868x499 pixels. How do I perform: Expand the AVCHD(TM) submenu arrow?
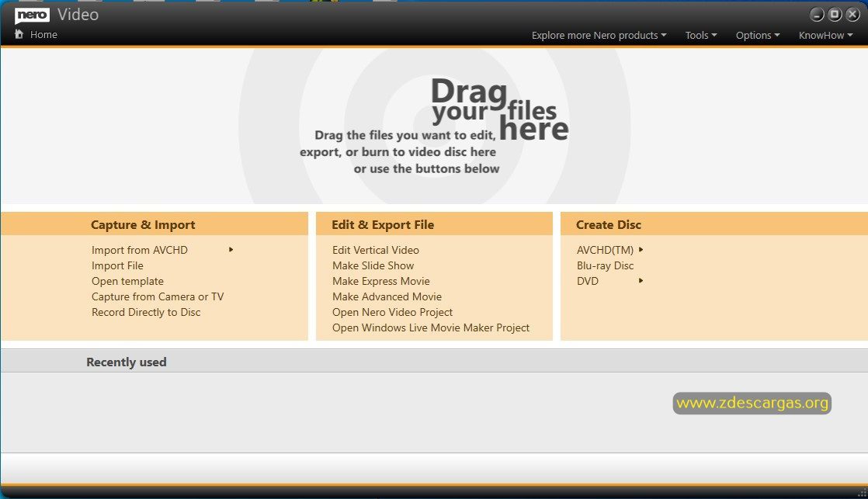[x=641, y=250]
